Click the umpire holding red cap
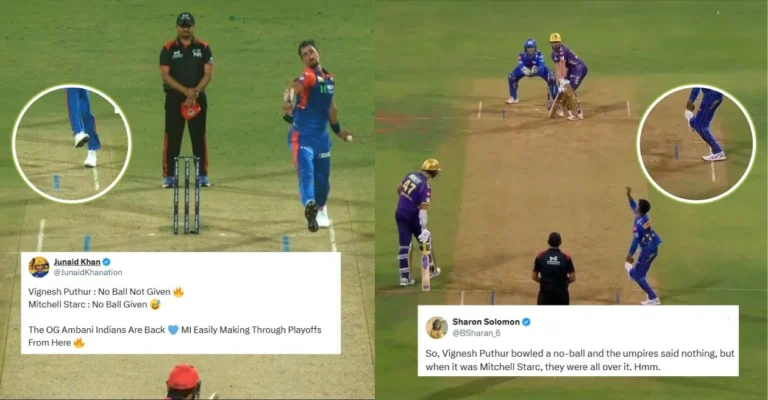Screen dimensions: 768x400 coord(186,100)
